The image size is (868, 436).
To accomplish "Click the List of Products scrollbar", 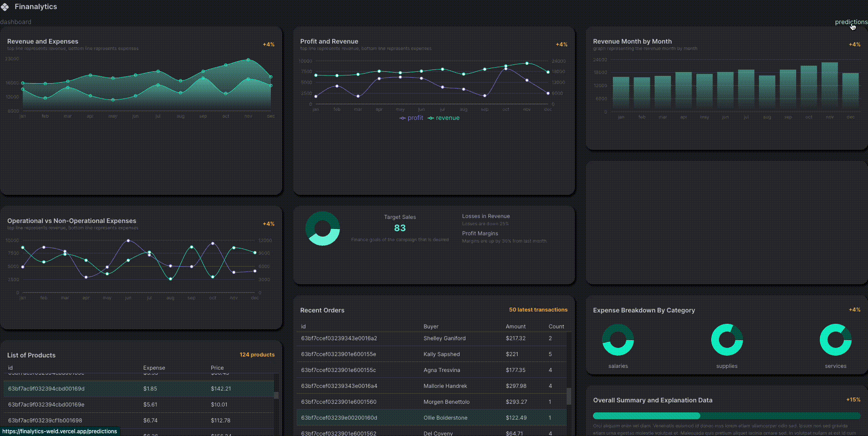I will click(x=276, y=395).
